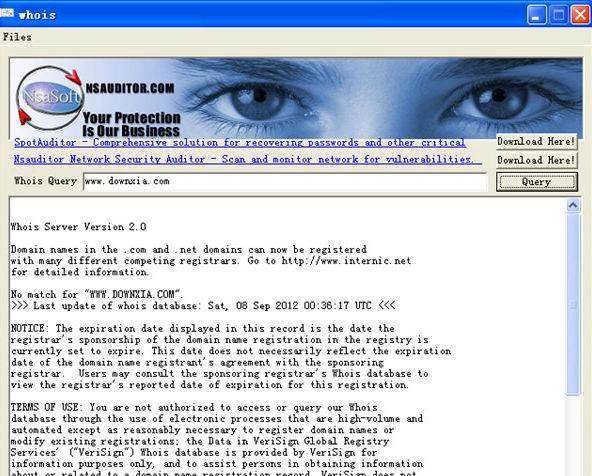Image resolution: width=592 pixels, height=476 pixels.
Task: Maximize the whois window
Action: tap(559, 15)
